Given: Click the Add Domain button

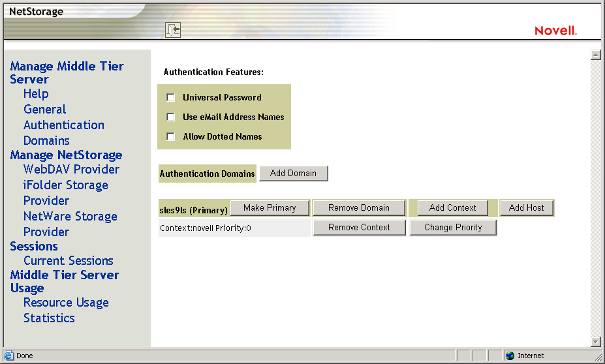Looking at the screenshot, I should coord(294,173).
